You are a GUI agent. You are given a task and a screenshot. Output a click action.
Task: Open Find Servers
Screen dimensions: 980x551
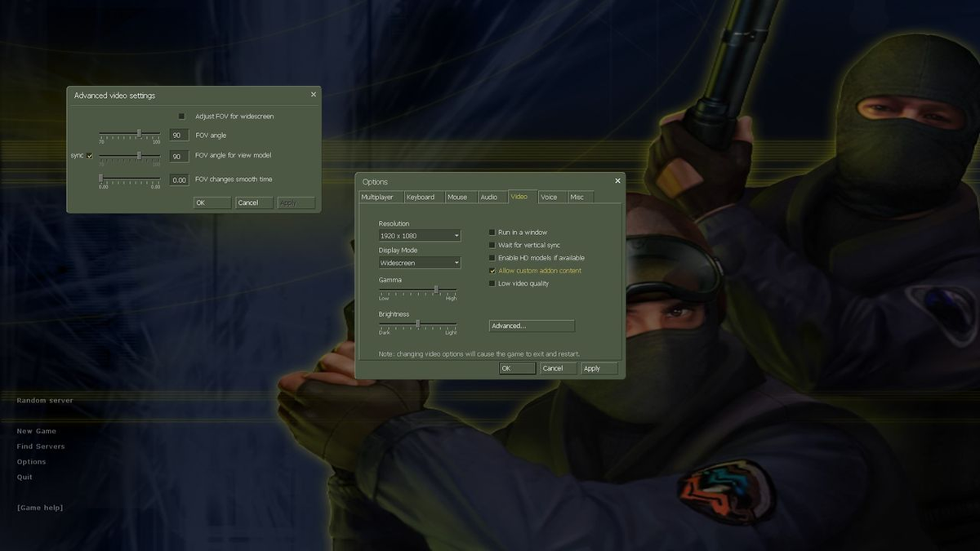click(x=42, y=446)
